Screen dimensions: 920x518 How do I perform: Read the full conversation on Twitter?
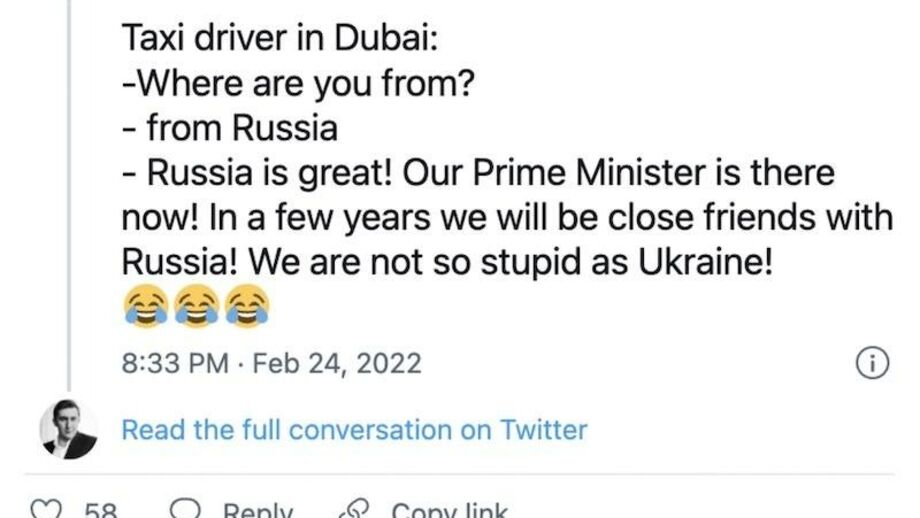(x=354, y=430)
